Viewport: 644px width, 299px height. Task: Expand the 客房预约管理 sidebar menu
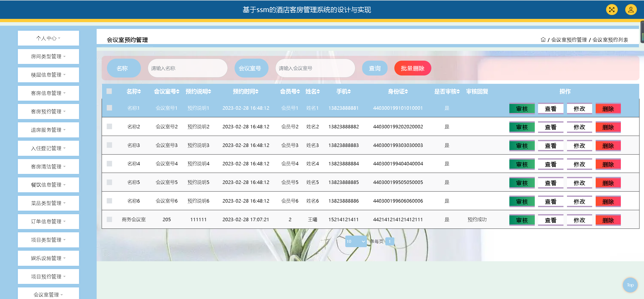pos(48,111)
